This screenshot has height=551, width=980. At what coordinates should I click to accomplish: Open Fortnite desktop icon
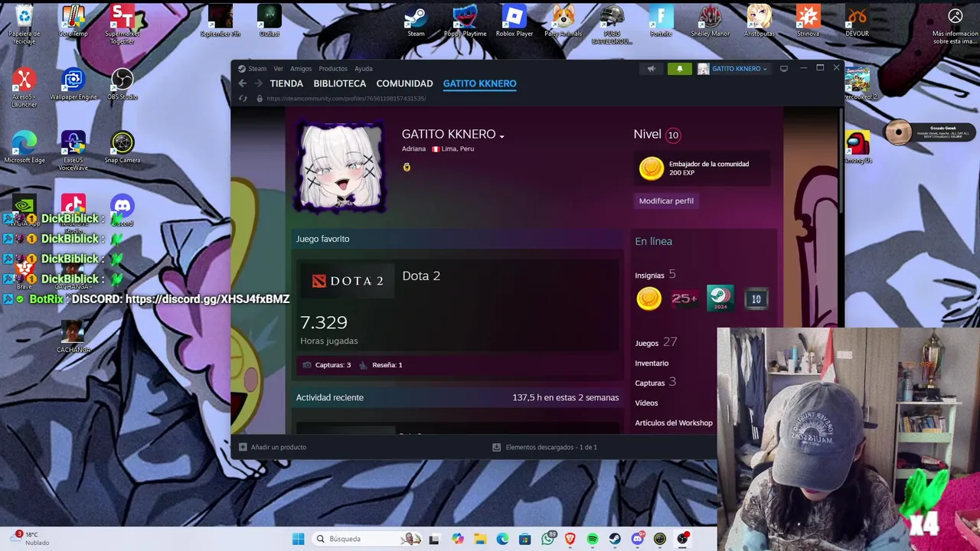point(661,21)
